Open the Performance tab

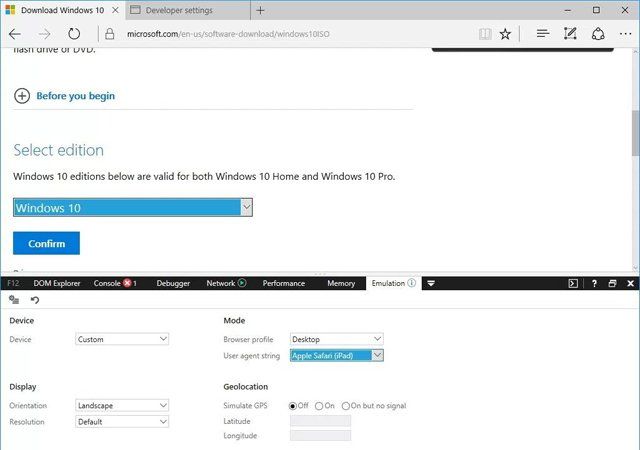[284, 283]
